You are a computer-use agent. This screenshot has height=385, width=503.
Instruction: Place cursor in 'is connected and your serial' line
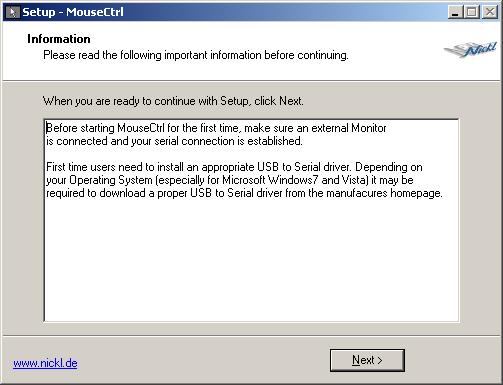click(x=174, y=141)
